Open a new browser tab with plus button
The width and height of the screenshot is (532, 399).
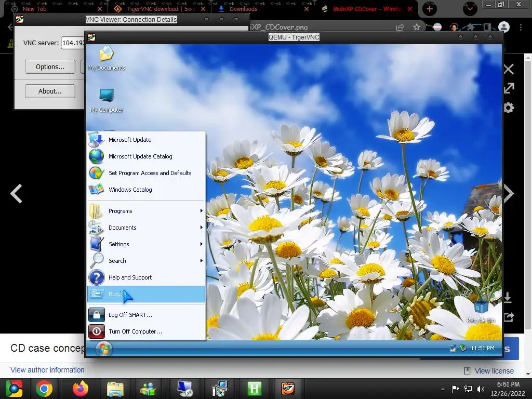430,9
